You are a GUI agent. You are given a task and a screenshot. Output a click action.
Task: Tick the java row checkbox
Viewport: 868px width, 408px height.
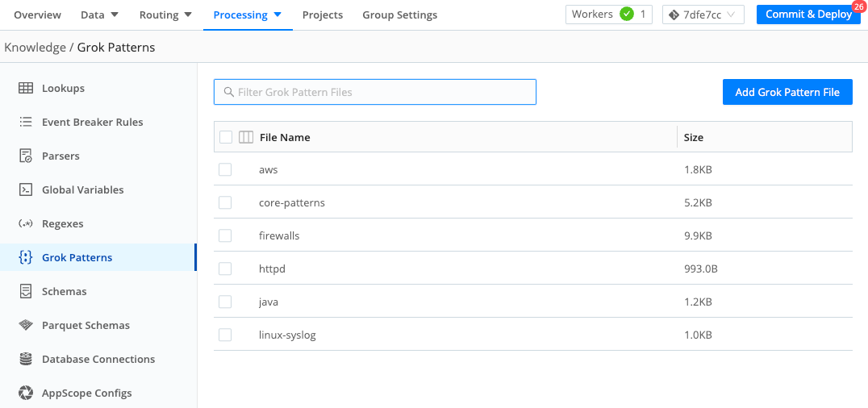click(225, 302)
